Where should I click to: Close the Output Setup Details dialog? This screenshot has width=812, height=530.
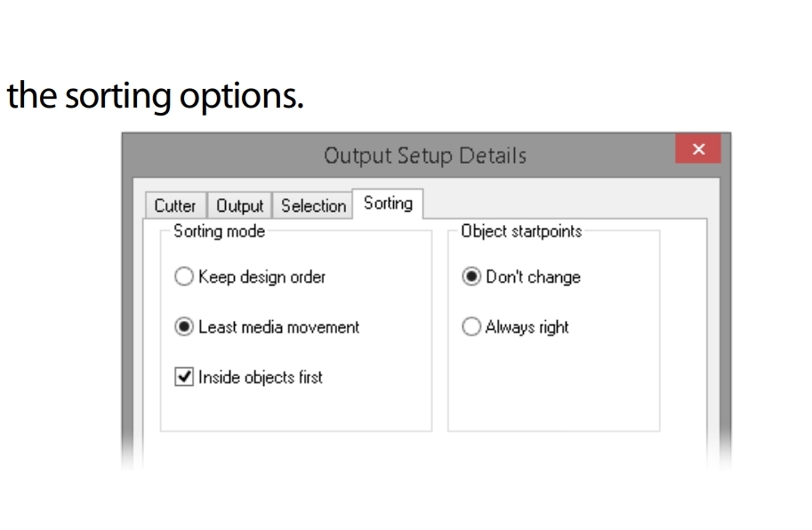point(698,149)
